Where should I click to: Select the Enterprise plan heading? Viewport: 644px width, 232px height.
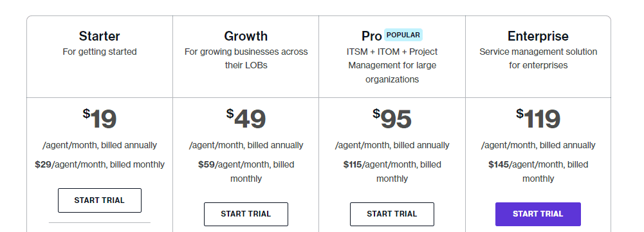coord(538,36)
